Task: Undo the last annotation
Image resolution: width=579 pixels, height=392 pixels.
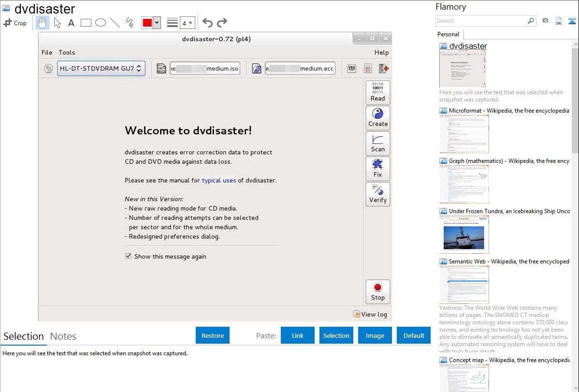Action: (x=207, y=23)
